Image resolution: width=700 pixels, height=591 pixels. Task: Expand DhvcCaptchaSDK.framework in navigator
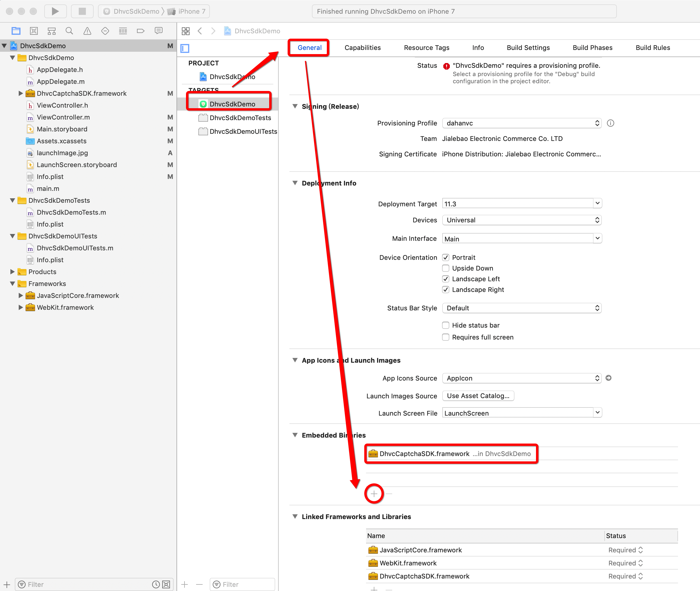pyautogui.click(x=21, y=93)
